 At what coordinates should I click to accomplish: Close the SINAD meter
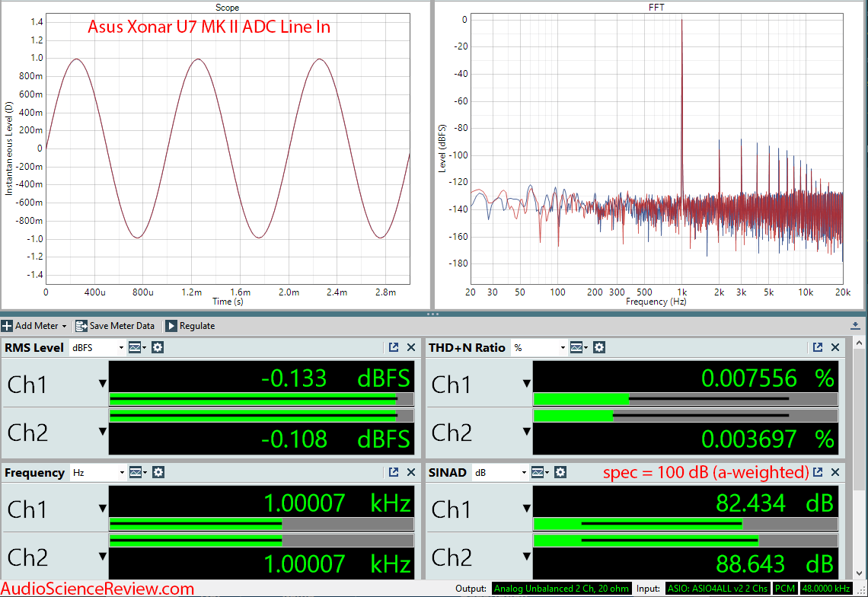tap(835, 472)
